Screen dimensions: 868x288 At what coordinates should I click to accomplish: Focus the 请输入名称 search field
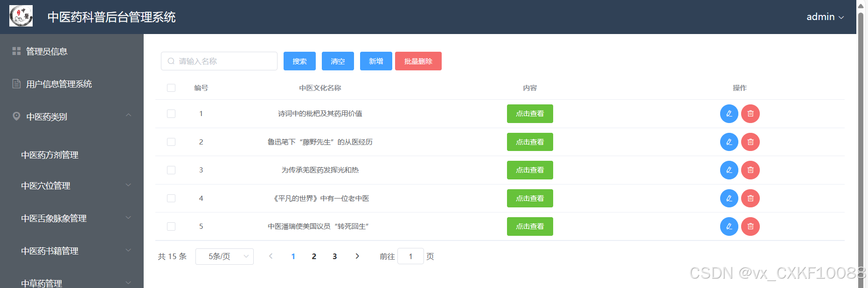[219, 61]
